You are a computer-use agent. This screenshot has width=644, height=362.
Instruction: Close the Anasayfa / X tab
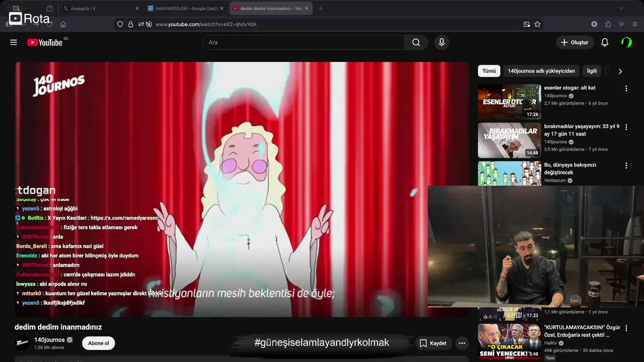(x=137, y=9)
